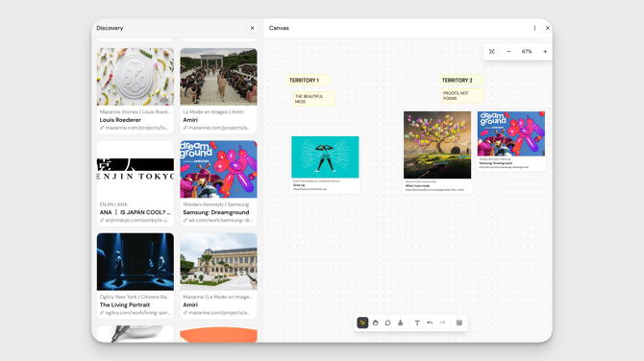
Task: Click 'ANA | IS JAPAN COOL?' title
Action: (x=136, y=212)
